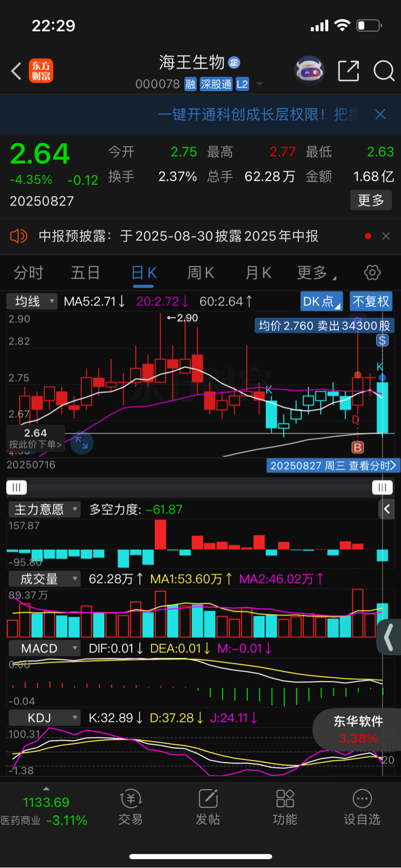Tap the 更多 quote details button
The image size is (401, 868).
pos(371,200)
